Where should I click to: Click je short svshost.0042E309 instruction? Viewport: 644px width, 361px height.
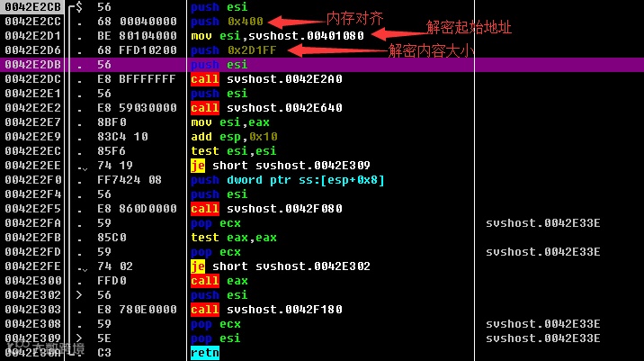click(281, 166)
